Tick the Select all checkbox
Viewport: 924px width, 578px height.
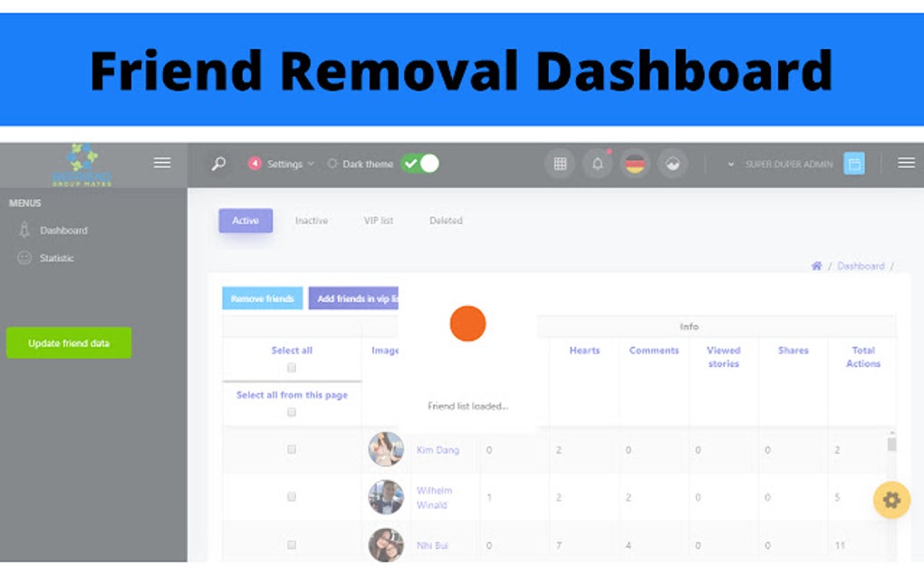coord(291,367)
